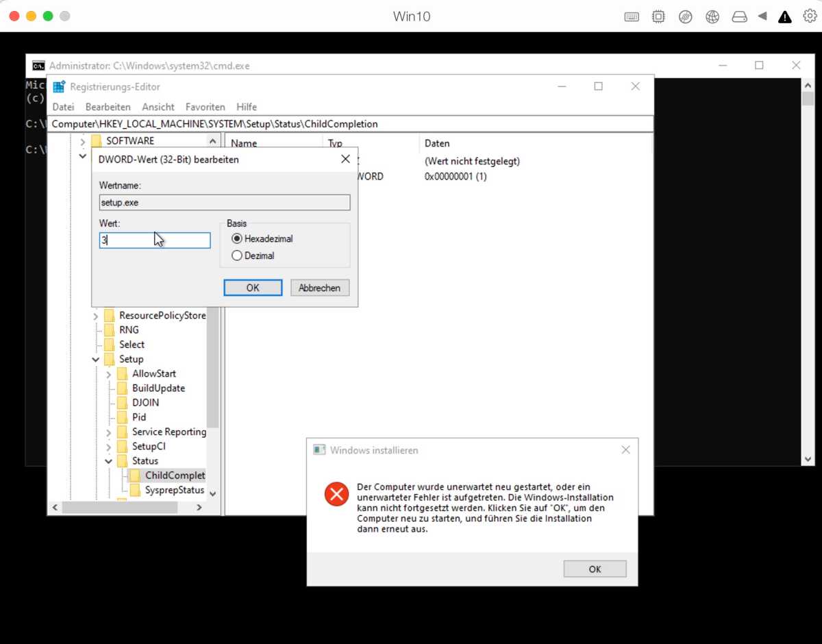Select the Select tree item
The height and width of the screenshot is (644, 822).
tap(132, 345)
